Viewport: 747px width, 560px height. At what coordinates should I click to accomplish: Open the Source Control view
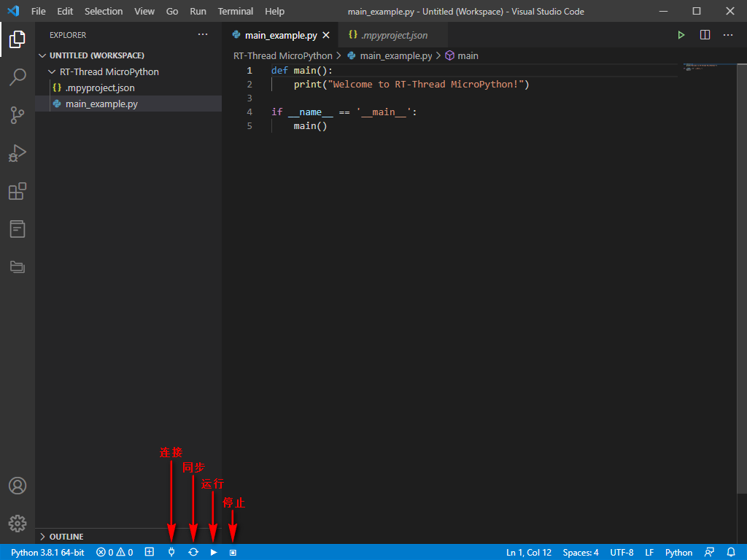[x=18, y=115]
